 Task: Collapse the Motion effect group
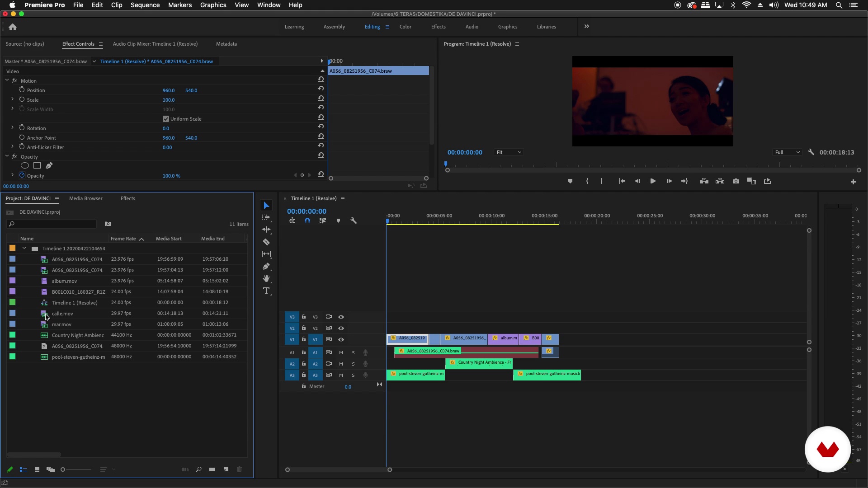click(x=7, y=80)
